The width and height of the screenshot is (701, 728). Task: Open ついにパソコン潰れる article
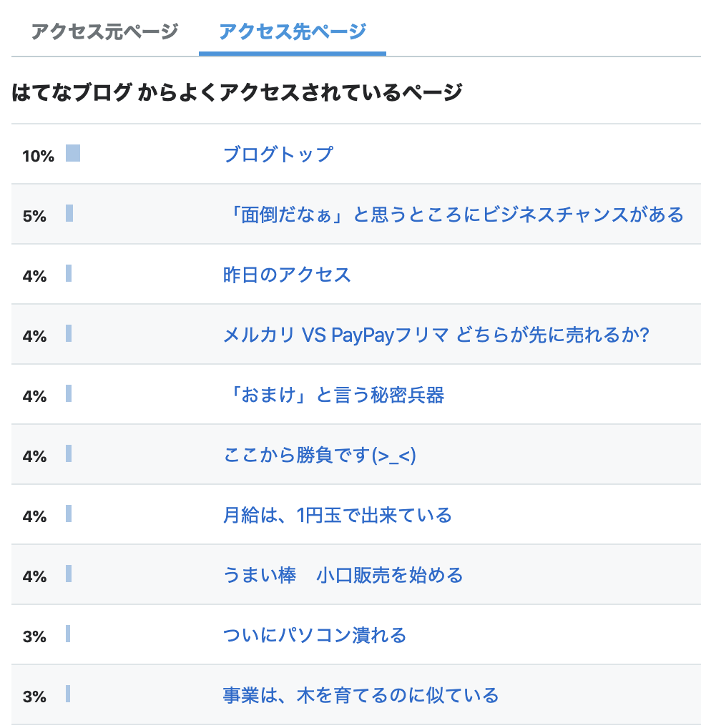[315, 635]
